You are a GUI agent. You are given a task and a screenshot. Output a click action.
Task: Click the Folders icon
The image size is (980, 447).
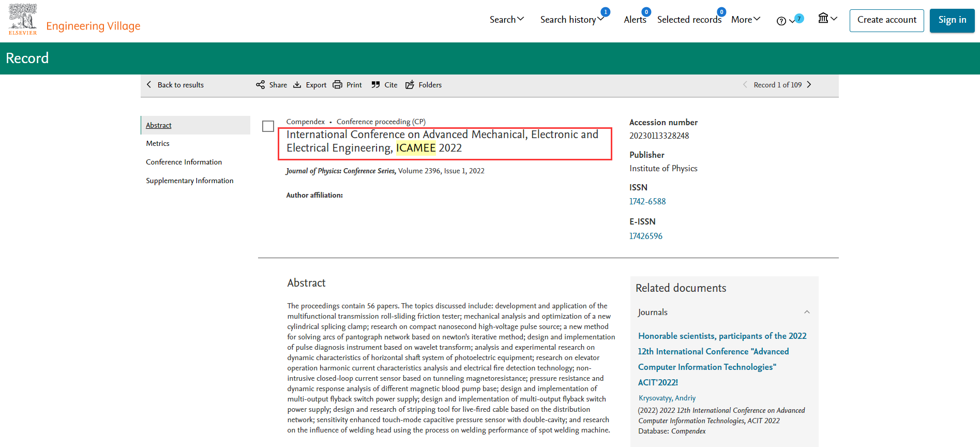tap(410, 84)
